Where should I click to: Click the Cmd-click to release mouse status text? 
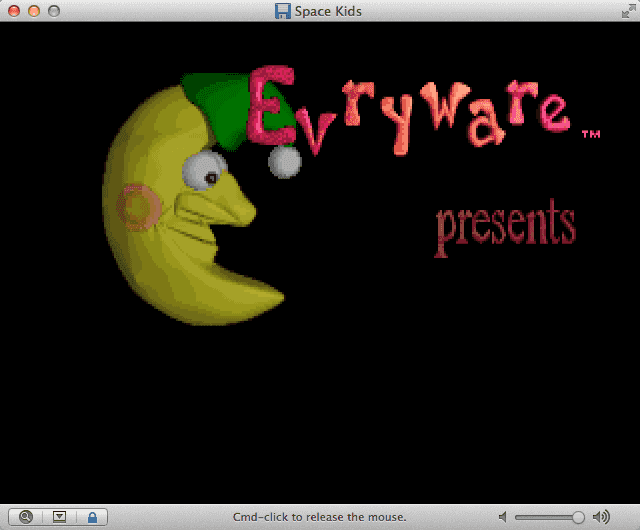pos(320,517)
